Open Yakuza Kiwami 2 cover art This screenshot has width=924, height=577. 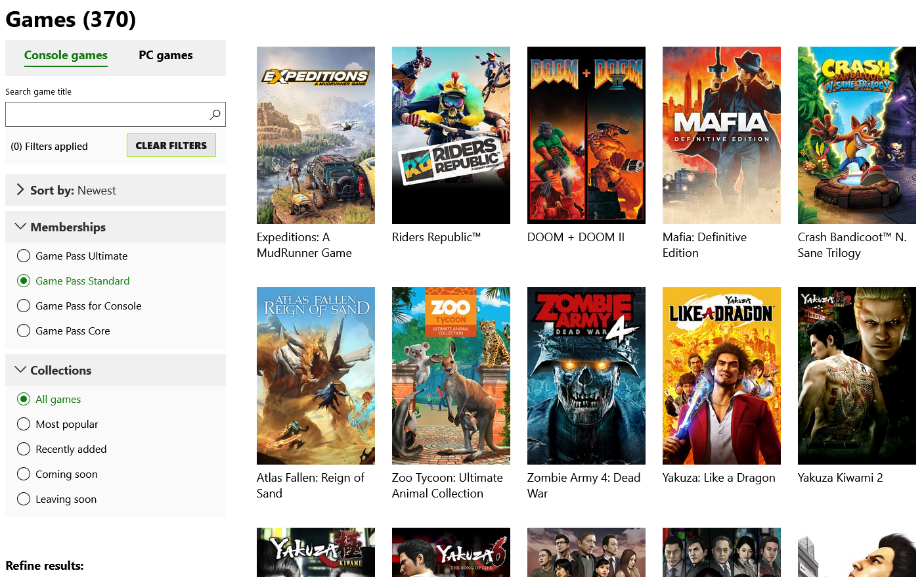857,376
